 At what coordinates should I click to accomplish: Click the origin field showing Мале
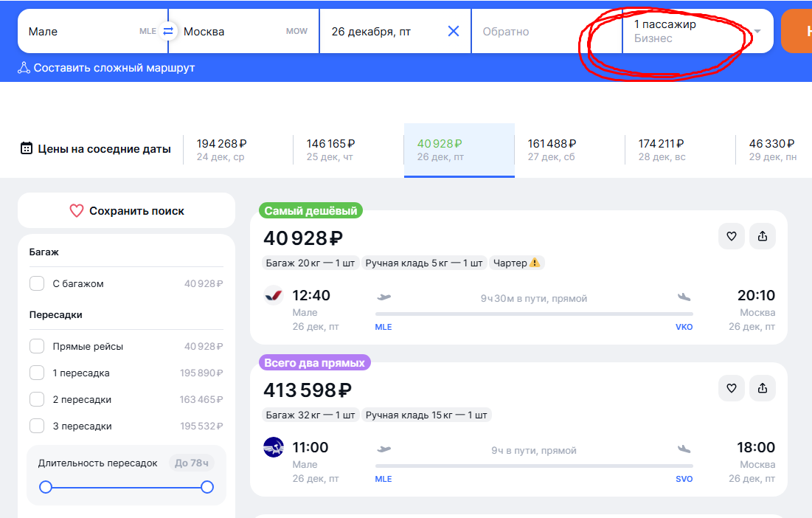(x=81, y=32)
